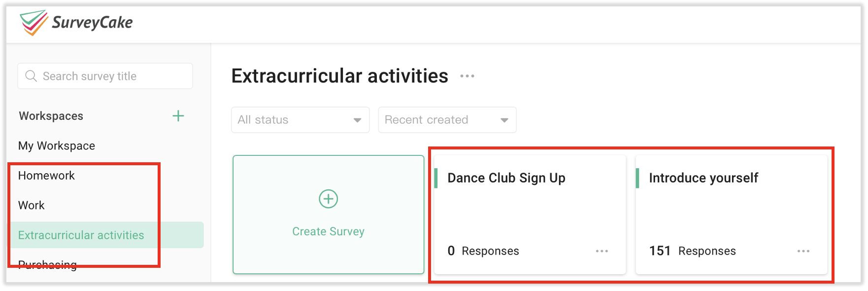Select the Homework workspace
Viewport: 868px width, 291px height.
tap(46, 175)
